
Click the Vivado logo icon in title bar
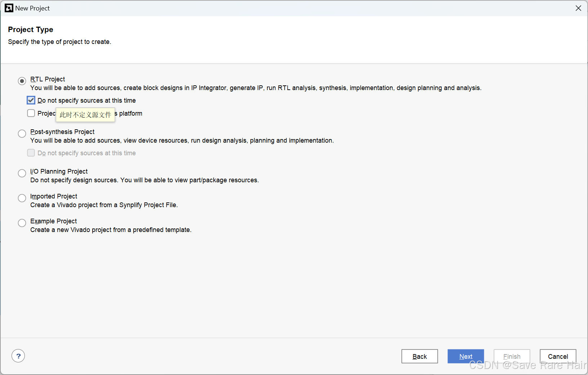coord(9,8)
